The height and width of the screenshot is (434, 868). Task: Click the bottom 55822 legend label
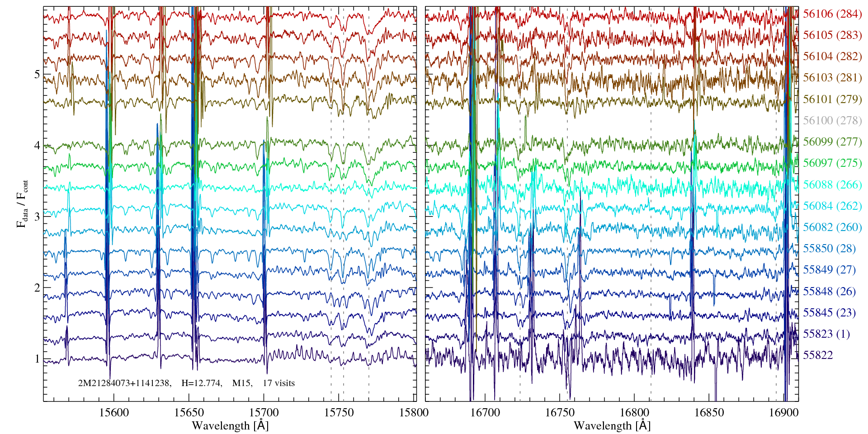tap(817, 355)
